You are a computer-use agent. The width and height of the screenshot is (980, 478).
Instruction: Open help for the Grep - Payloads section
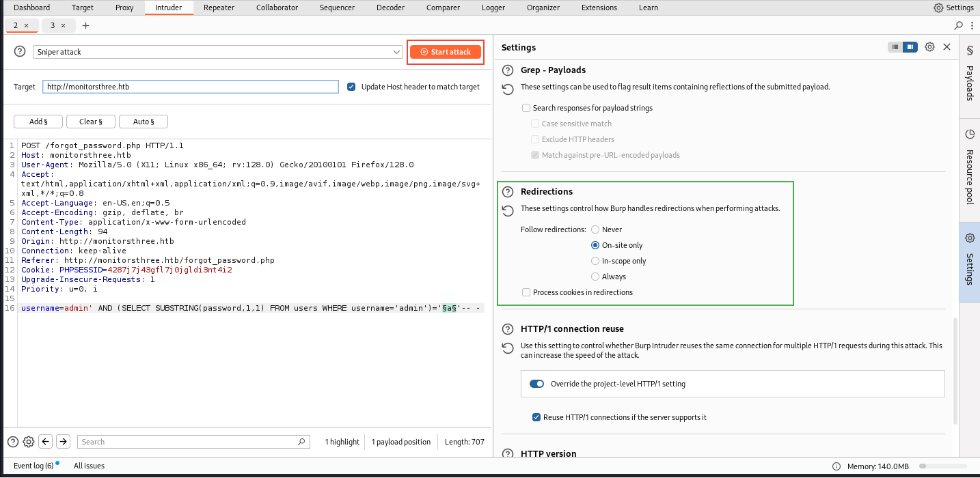pyautogui.click(x=508, y=70)
